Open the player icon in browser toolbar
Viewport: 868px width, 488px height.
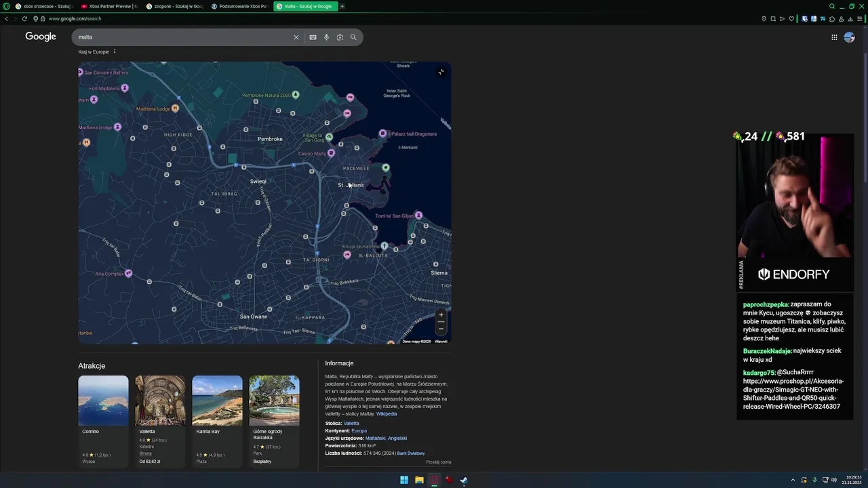pyautogui.click(x=782, y=19)
